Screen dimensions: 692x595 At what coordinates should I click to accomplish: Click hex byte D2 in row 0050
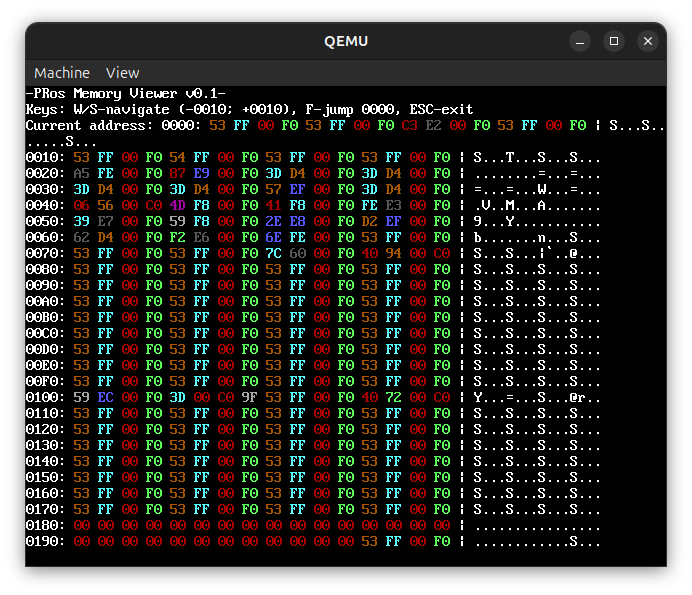370,222
